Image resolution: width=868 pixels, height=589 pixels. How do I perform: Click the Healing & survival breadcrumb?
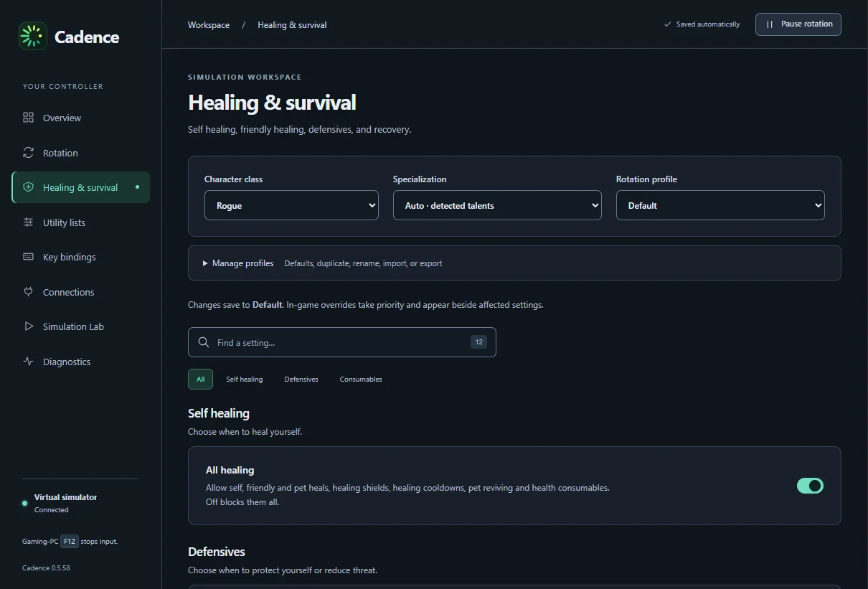point(292,25)
